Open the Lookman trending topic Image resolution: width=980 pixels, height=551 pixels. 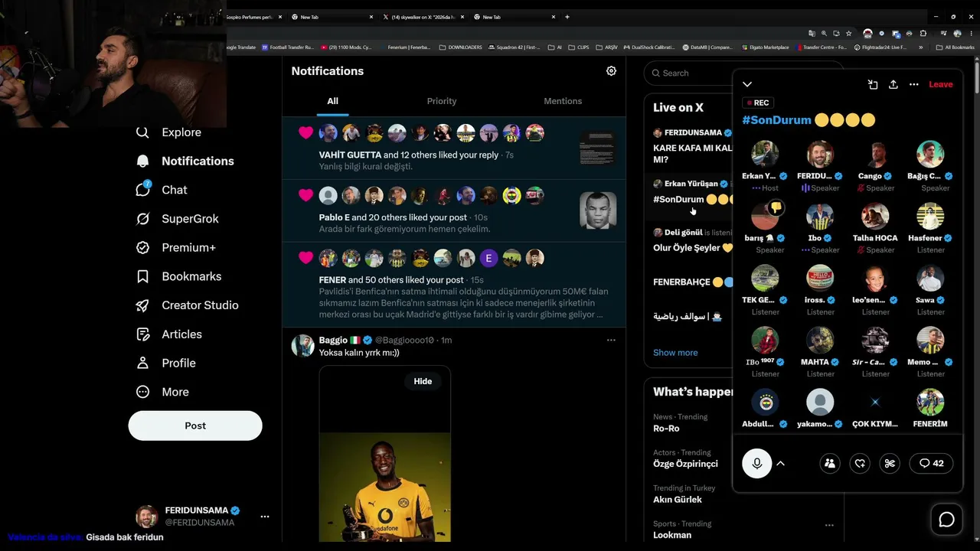[x=672, y=535]
